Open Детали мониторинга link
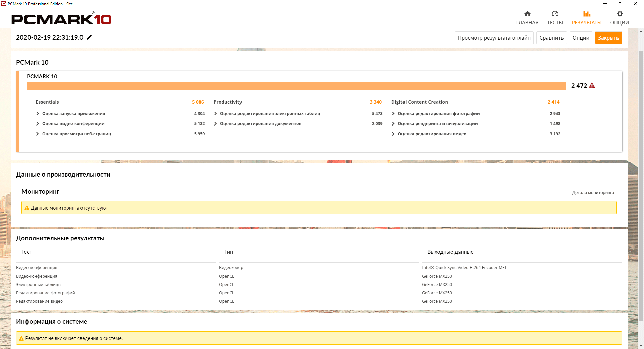This screenshot has height=349, width=644. (x=593, y=193)
